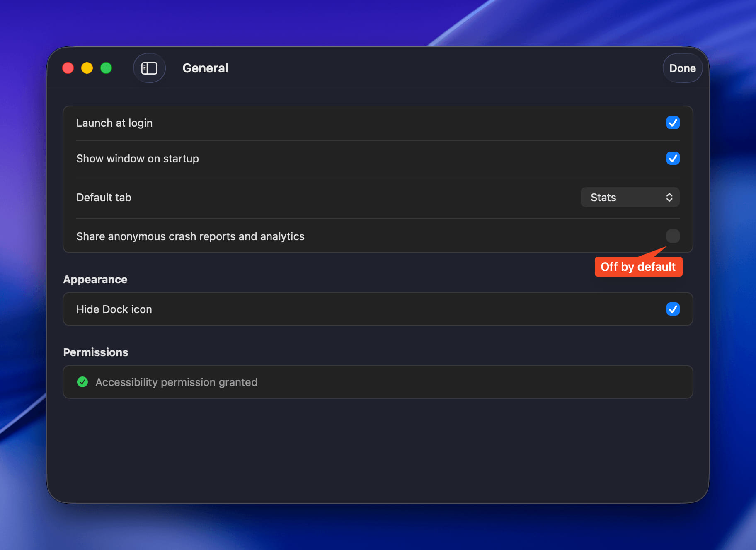The height and width of the screenshot is (550, 756).
Task: Uncheck Show window on startup
Action: [x=673, y=158]
